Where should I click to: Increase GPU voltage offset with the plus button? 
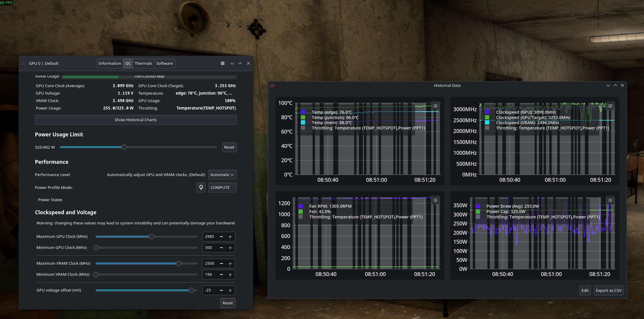[x=230, y=290]
